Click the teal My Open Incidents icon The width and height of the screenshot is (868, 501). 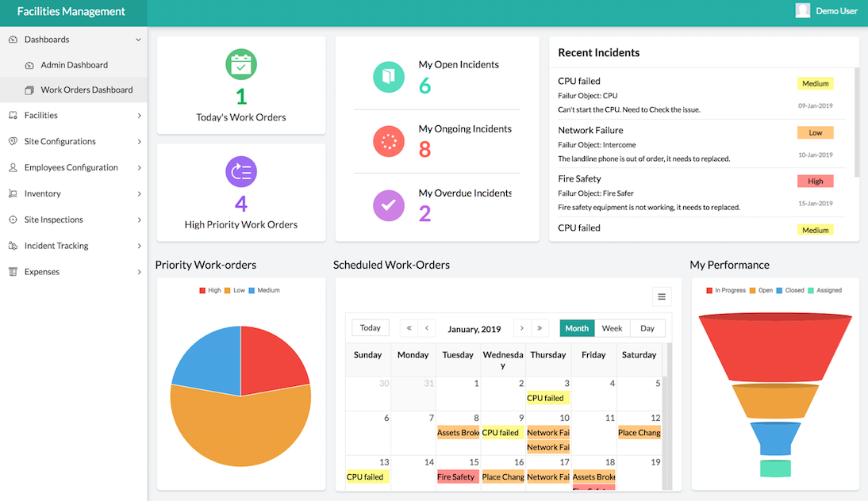(x=389, y=77)
